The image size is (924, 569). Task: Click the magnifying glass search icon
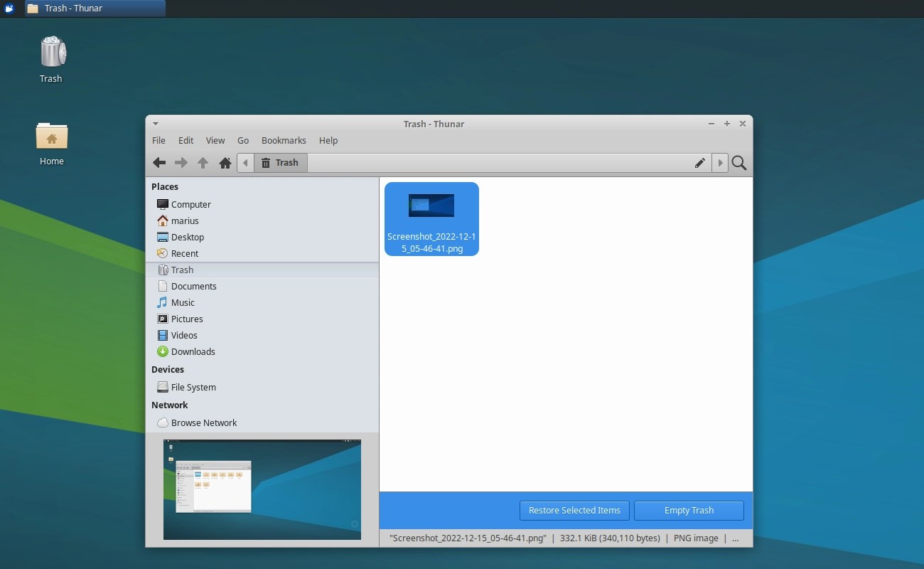point(739,163)
